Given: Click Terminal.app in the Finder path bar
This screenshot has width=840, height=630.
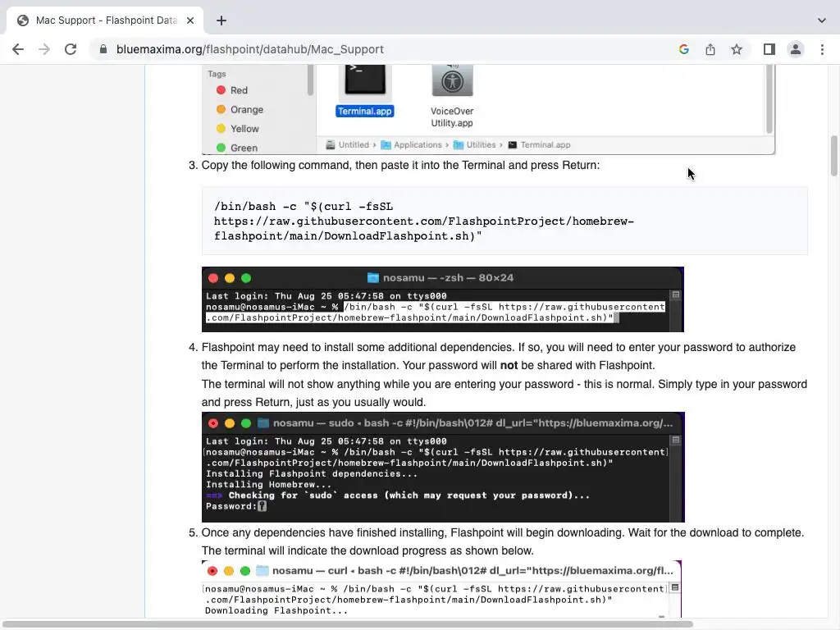Looking at the screenshot, I should [539, 144].
